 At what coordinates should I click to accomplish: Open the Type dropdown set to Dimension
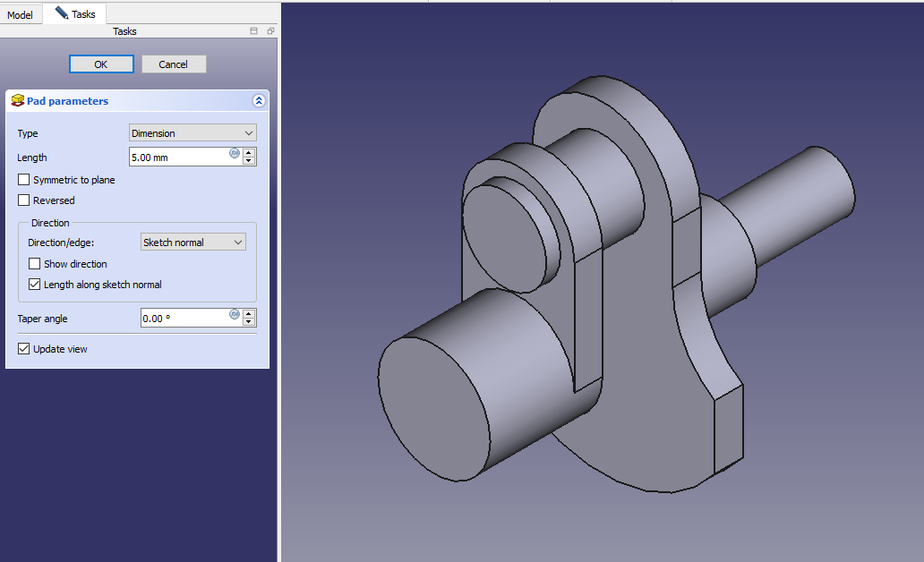(x=192, y=133)
